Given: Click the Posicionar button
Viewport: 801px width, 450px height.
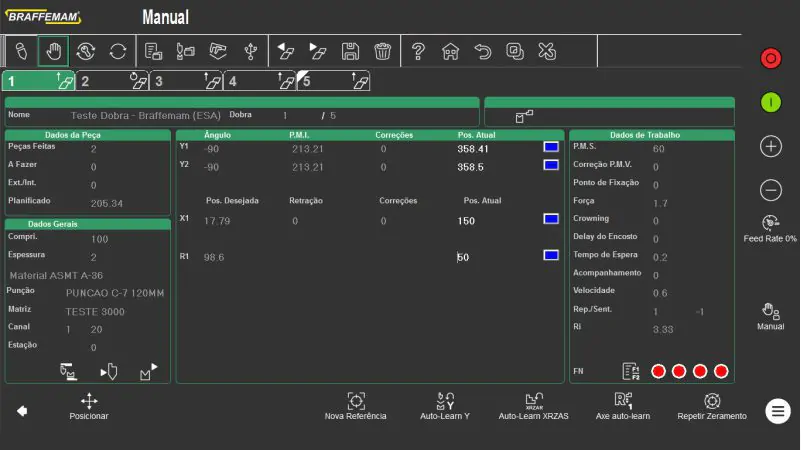Looking at the screenshot, I should coord(89,407).
